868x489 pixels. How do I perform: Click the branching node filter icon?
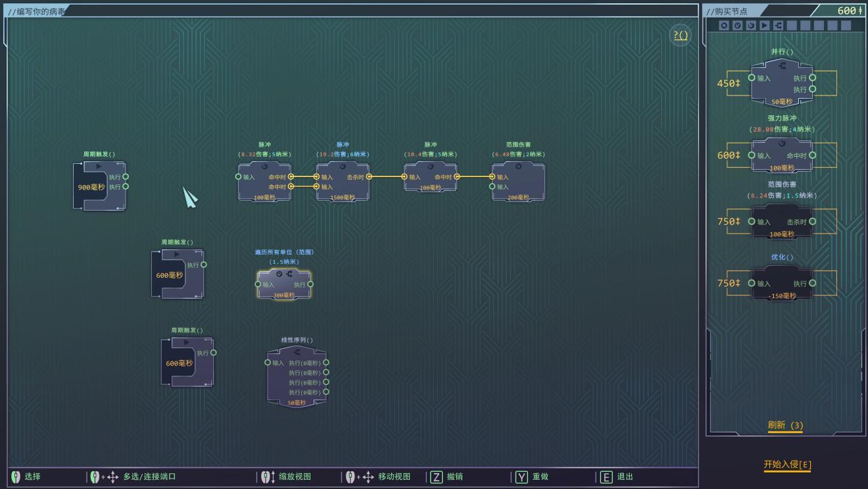[779, 25]
